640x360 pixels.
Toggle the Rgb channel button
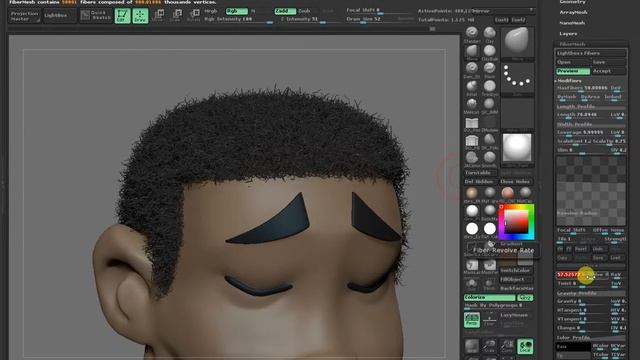pyautogui.click(x=236, y=11)
